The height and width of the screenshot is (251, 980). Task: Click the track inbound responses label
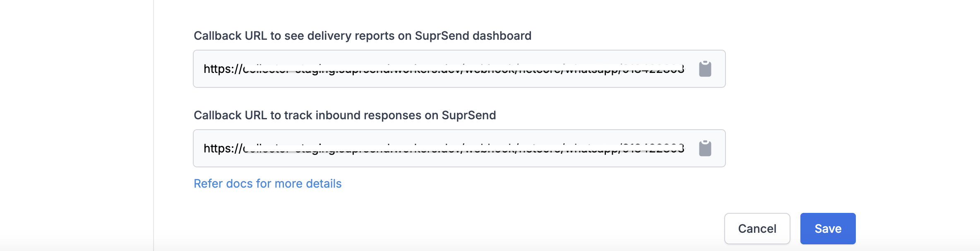(345, 115)
